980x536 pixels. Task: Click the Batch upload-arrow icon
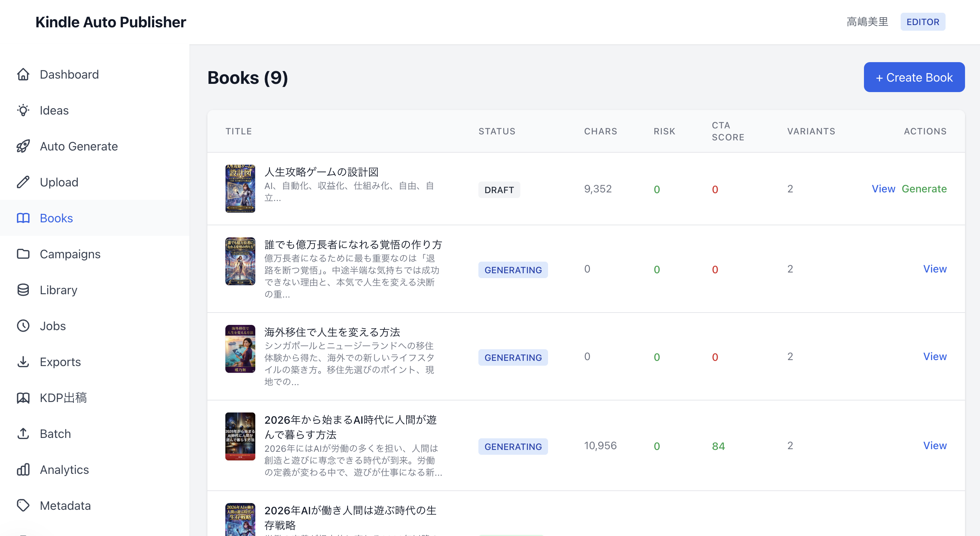pos(23,433)
